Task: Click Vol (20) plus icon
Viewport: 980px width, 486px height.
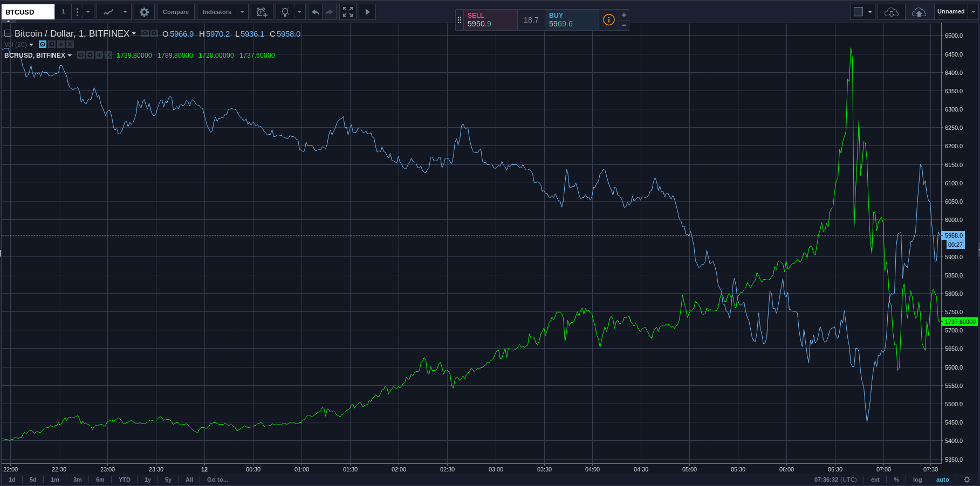Action: click(x=61, y=44)
